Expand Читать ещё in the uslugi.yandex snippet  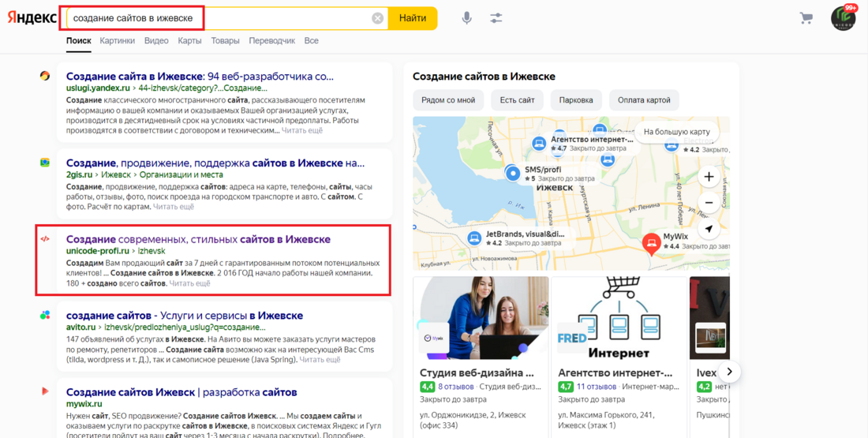302,131
